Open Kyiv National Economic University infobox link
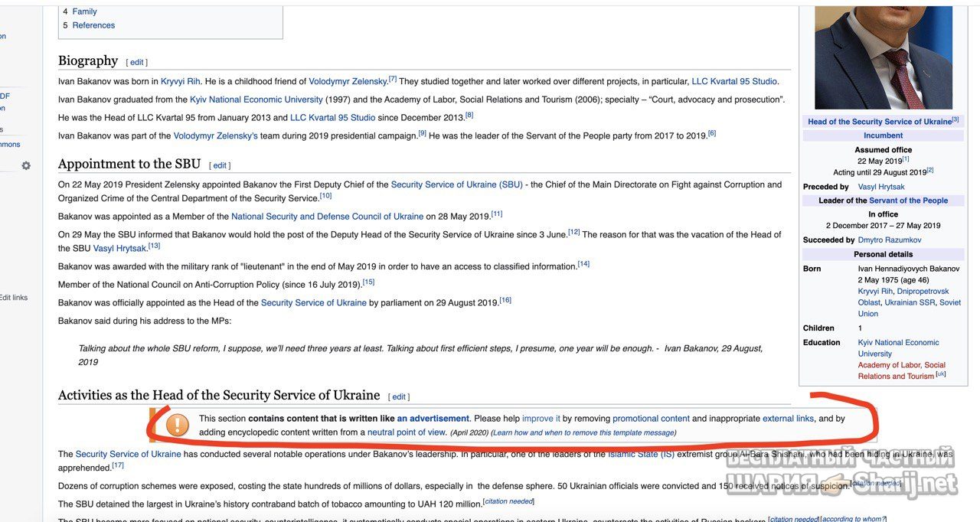Viewport: 980px width, 522px height. [898, 348]
